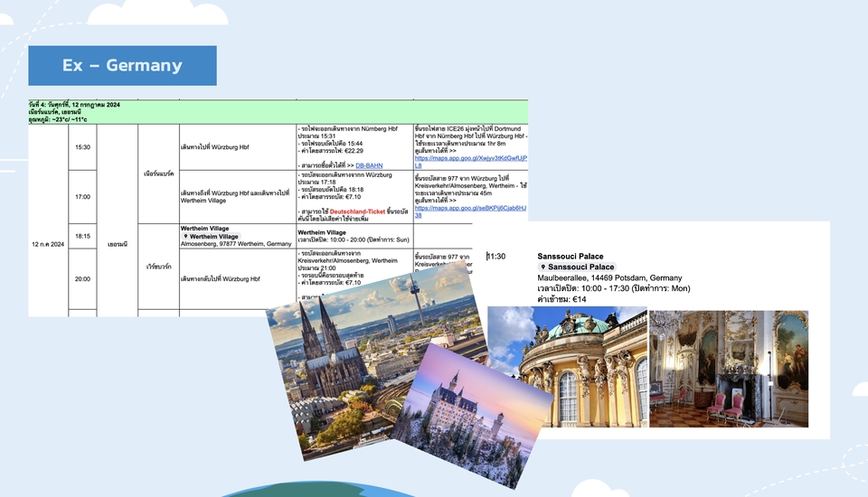This screenshot has width=868, height=497.
Task: Select the Sanssouci Palace location chip
Action: [x=576, y=267]
